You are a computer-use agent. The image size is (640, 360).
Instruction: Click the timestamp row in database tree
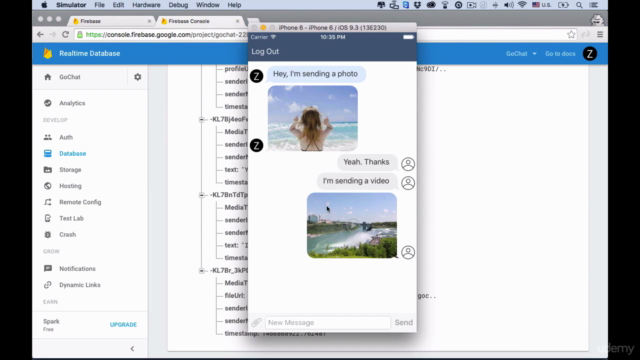pos(275,333)
